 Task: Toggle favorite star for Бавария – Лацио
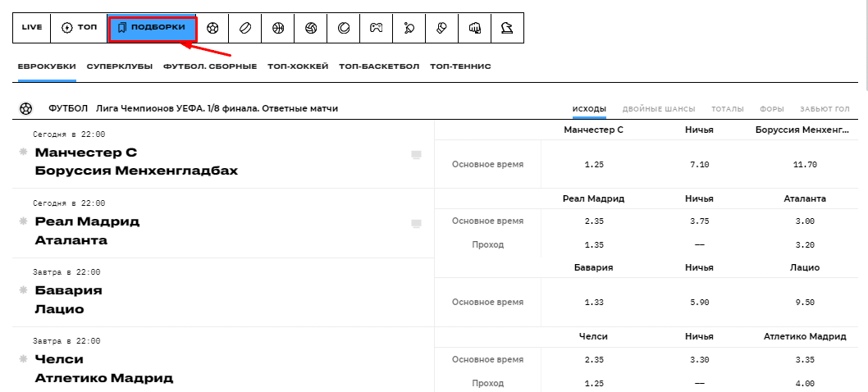click(23, 290)
